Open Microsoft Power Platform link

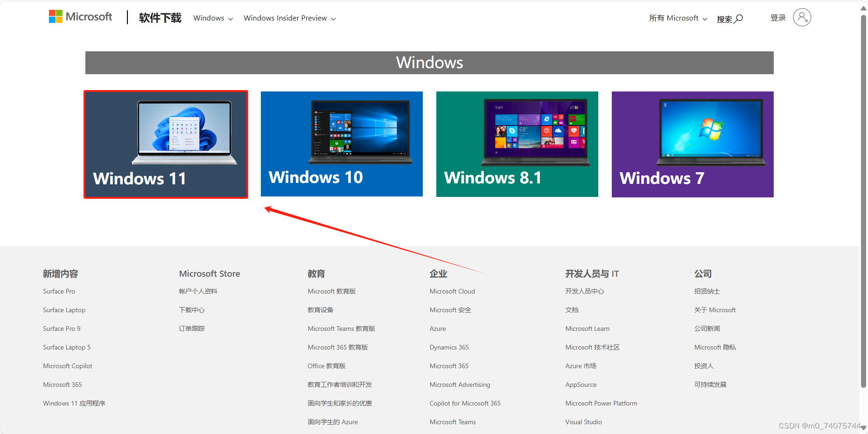pyautogui.click(x=602, y=403)
